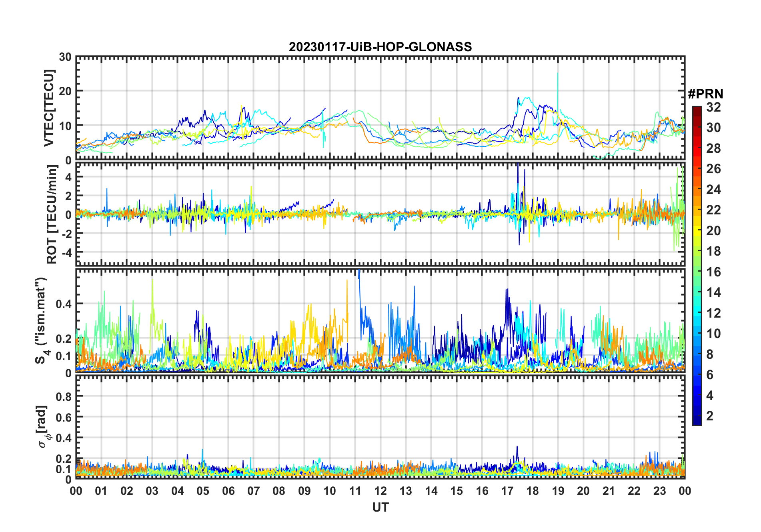761x532 pixels.
Task: Click the 18 tick label on PRN colorbar
Action: point(713,251)
